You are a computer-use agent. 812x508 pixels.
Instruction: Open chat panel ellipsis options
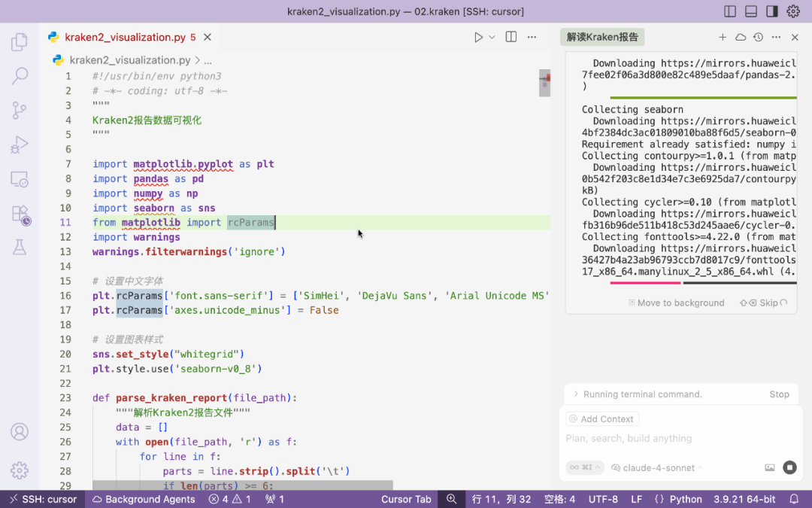pyautogui.click(x=776, y=37)
